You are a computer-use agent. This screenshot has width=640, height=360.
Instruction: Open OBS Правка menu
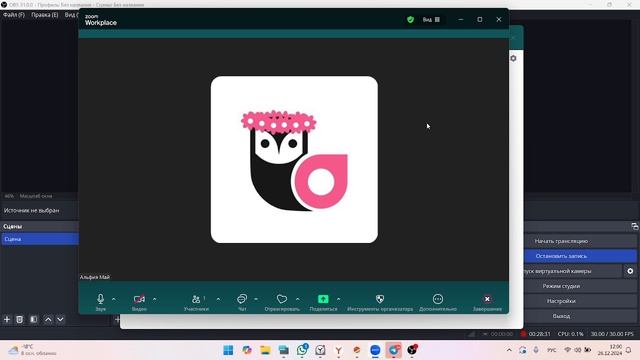tap(45, 15)
